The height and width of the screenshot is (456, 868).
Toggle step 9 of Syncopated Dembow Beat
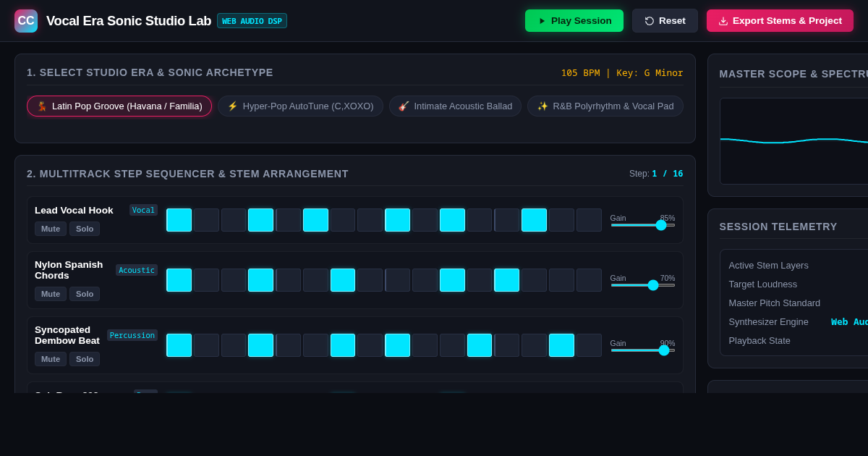(x=398, y=345)
